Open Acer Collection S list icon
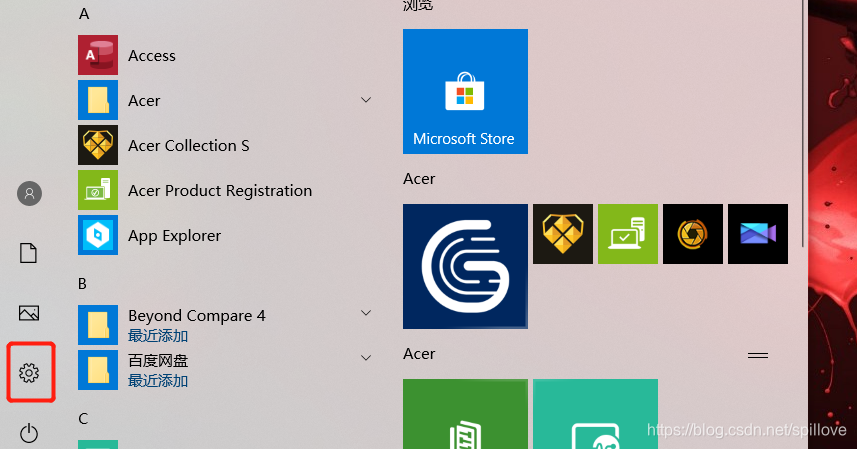Image resolution: width=857 pixels, height=449 pixels. [98, 145]
